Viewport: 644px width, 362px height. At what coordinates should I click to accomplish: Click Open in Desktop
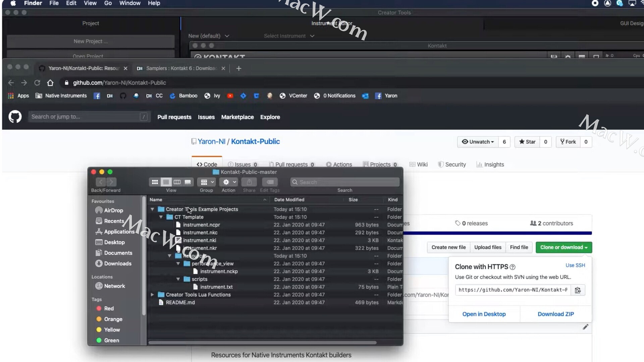(484, 314)
